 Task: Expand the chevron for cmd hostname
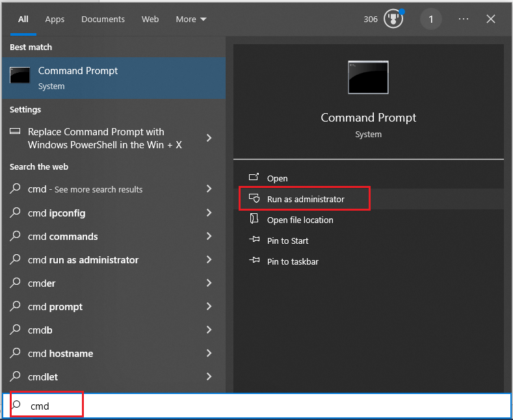(x=209, y=354)
